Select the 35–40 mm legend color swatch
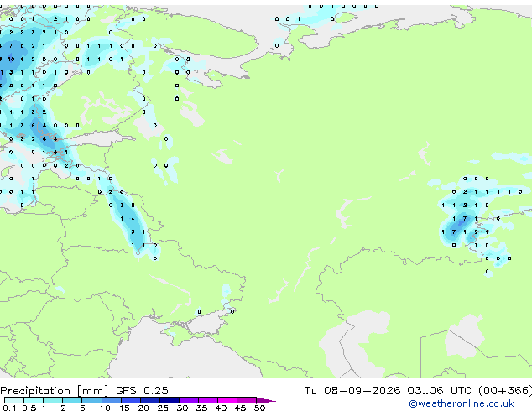532x411 pixels. coord(207,400)
